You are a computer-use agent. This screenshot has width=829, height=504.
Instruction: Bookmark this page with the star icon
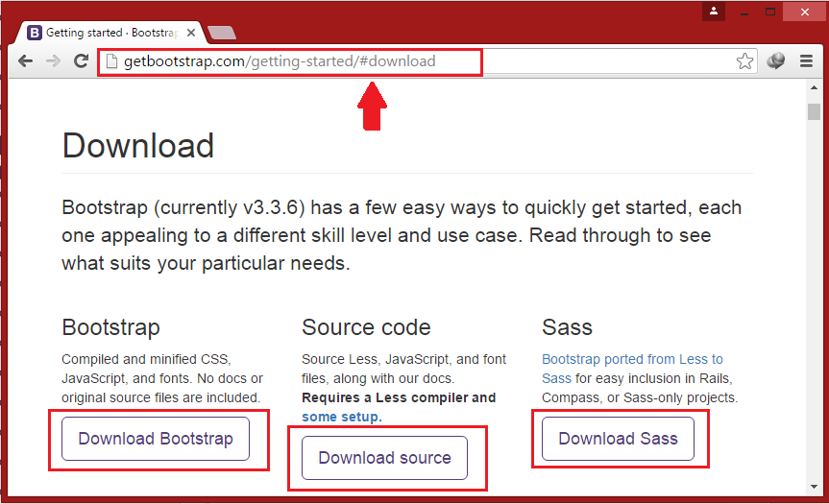tap(744, 61)
